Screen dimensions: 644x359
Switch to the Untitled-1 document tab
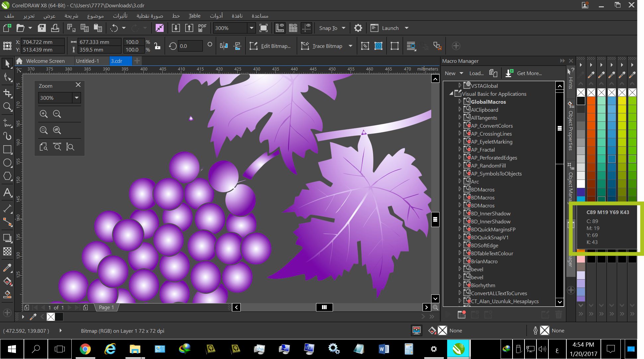click(x=87, y=61)
